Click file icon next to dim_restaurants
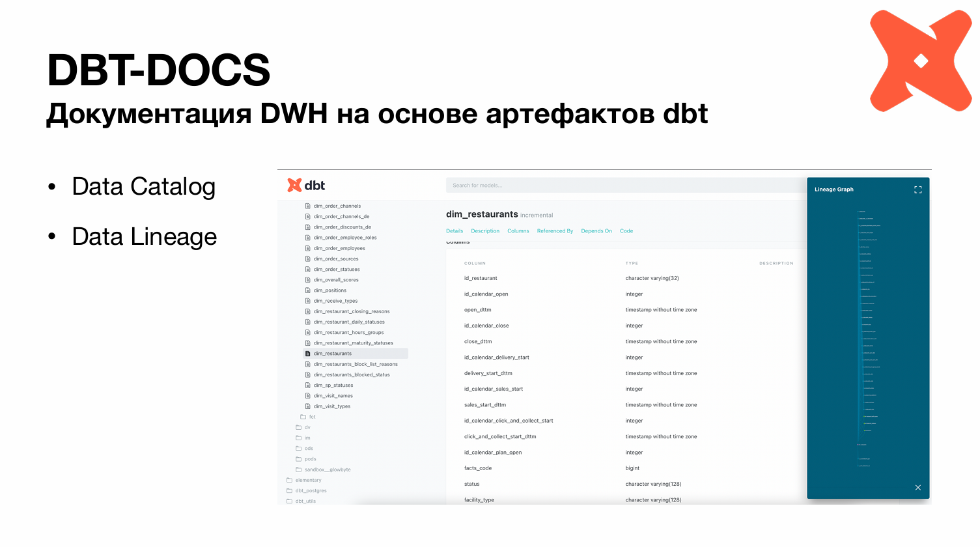The image size is (980, 547). pos(308,354)
